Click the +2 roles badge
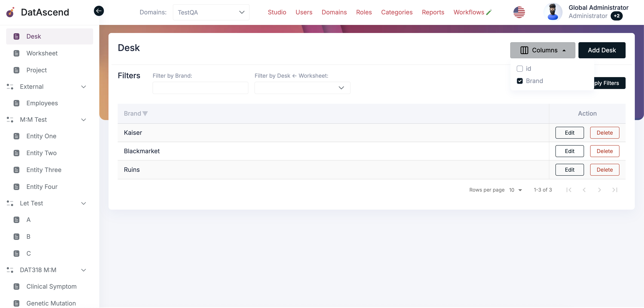This screenshot has height=308, width=644. point(617,16)
